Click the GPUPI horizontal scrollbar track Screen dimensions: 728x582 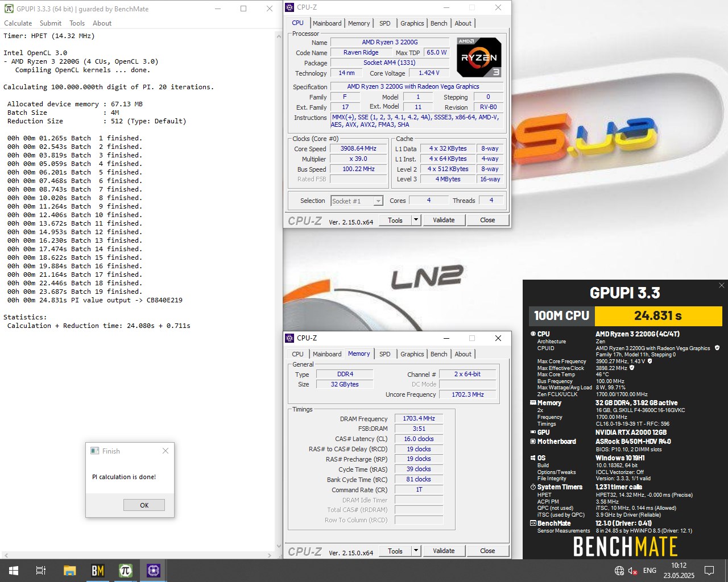pos(138,555)
